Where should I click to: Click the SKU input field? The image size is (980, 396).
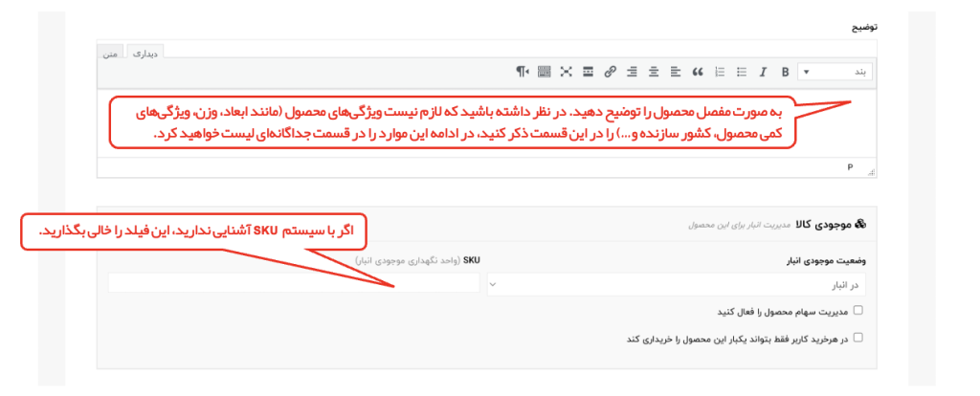[x=293, y=284]
